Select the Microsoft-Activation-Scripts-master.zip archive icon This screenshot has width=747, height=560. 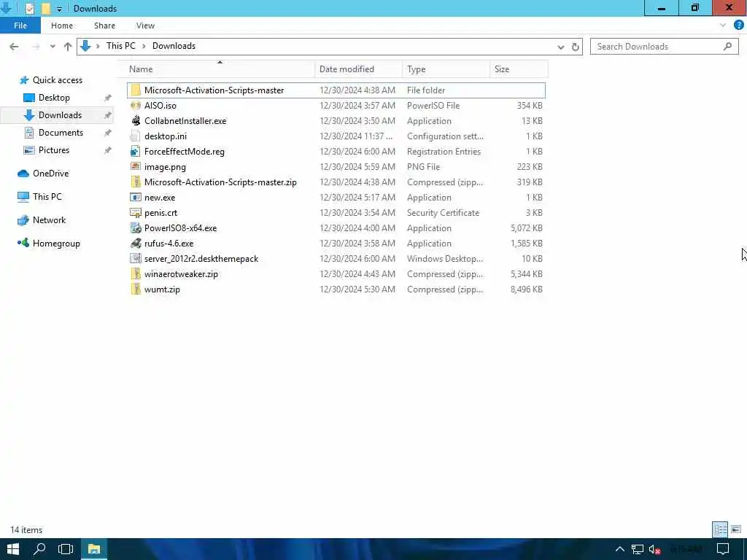[x=136, y=182]
